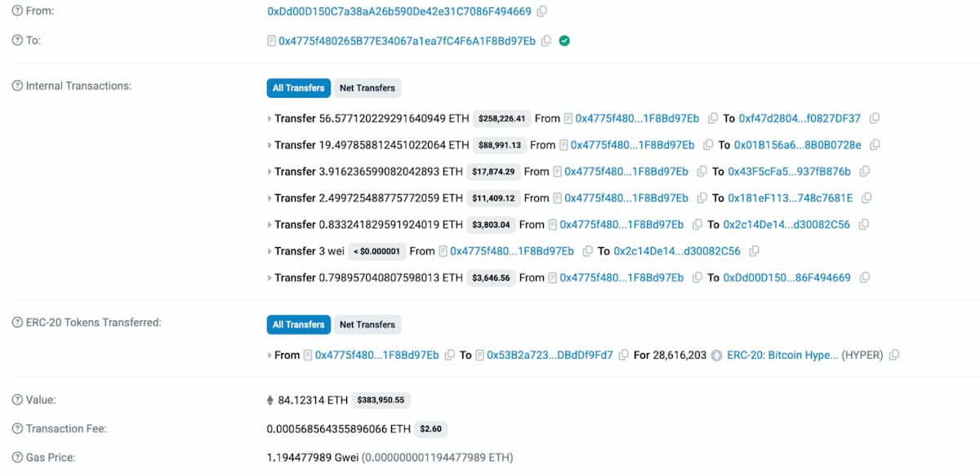Click help icon next to Internal Transactions
This screenshot has width=980, height=474.
17,86
